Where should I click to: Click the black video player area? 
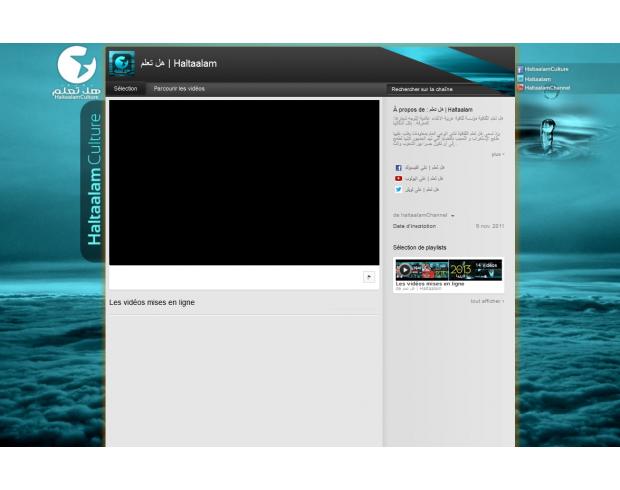(x=244, y=182)
